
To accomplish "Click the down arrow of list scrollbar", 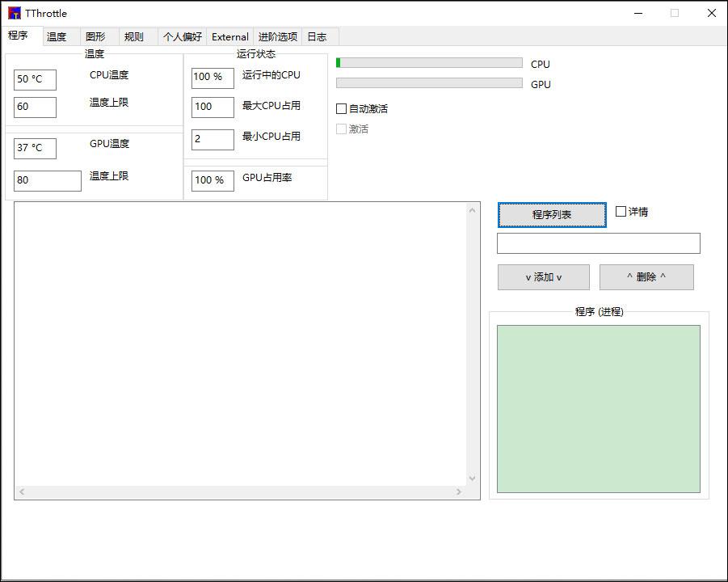I will pyautogui.click(x=473, y=478).
